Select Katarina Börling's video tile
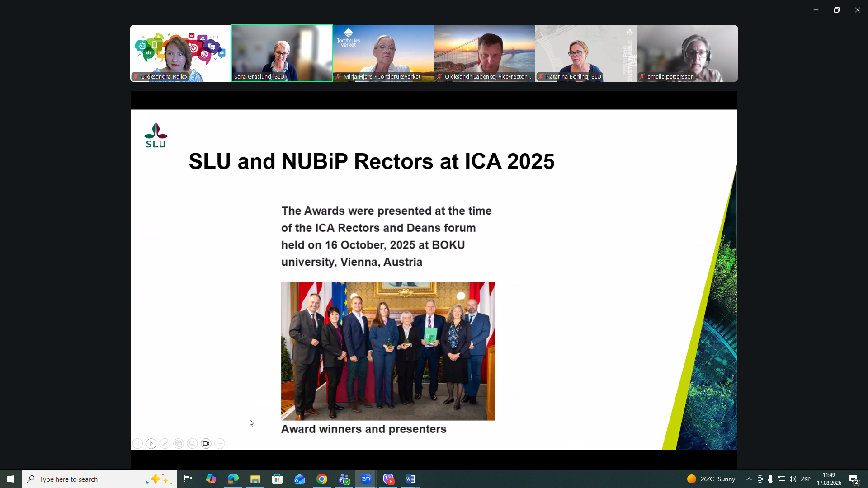Screen dimensions: 868x488 click(x=586, y=53)
